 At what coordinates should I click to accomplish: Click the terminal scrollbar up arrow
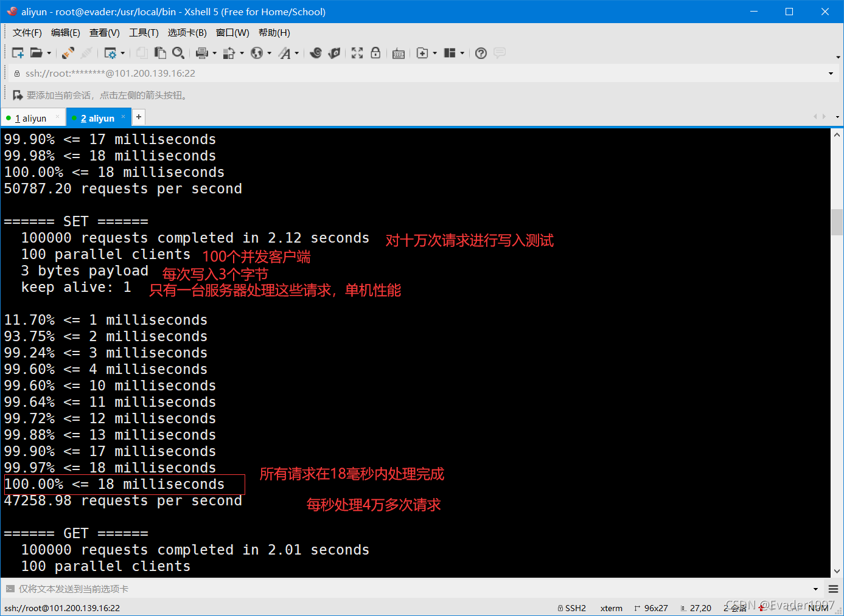[837, 135]
